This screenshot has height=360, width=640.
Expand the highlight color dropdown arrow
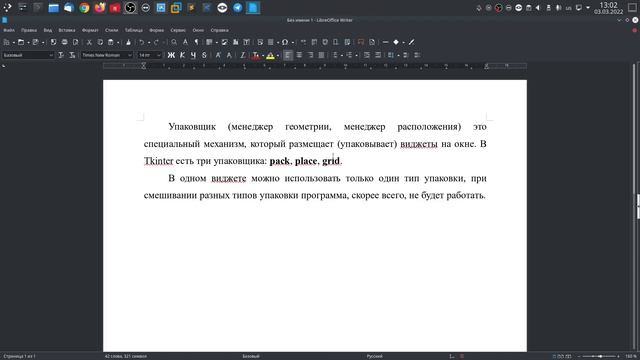278,56
